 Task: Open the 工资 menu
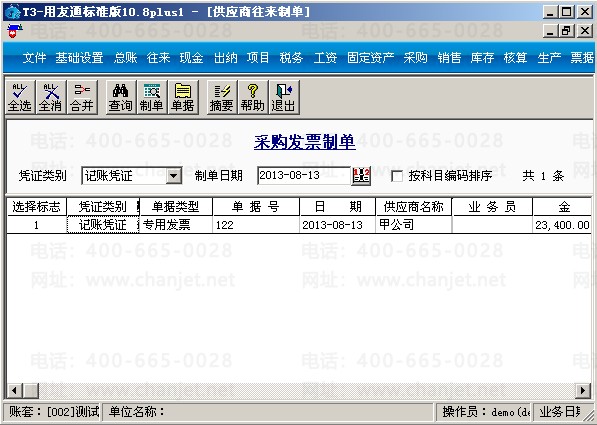click(325, 58)
